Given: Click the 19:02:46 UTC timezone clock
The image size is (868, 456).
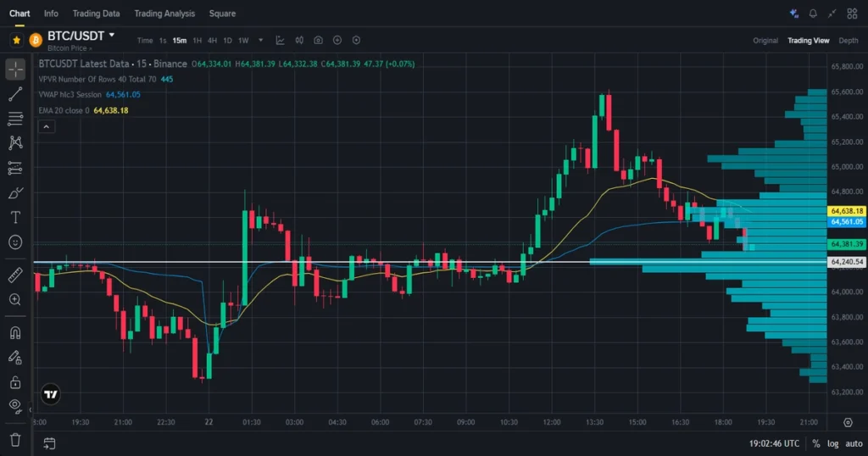Looking at the screenshot, I should click(x=774, y=443).
